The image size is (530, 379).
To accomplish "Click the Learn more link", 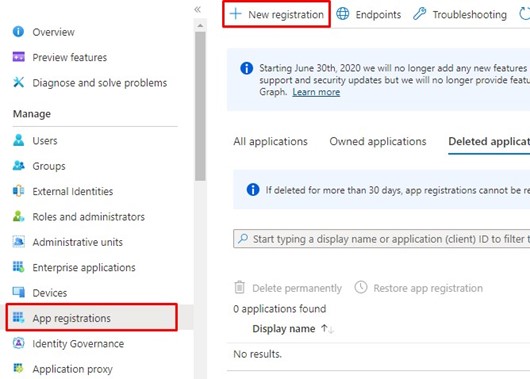I will click(316, 92).
